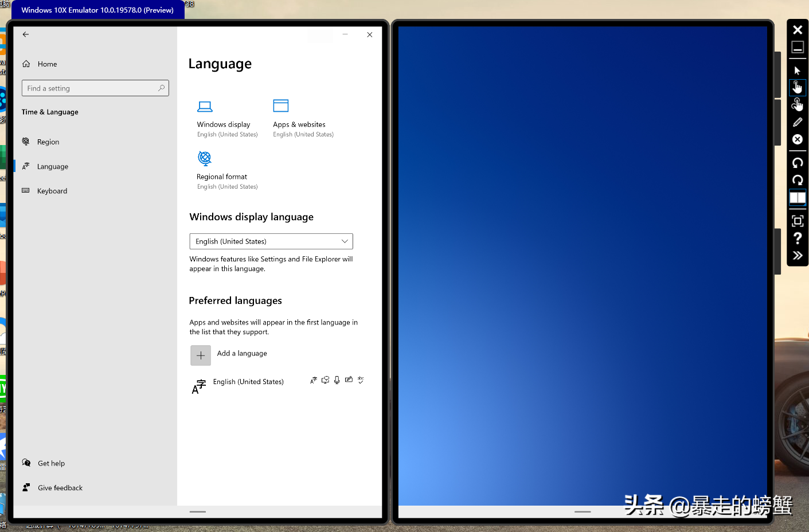Select multi-touch input mode in the emulator toolbar
Screen dimensions: 809x532
(798, 104)
